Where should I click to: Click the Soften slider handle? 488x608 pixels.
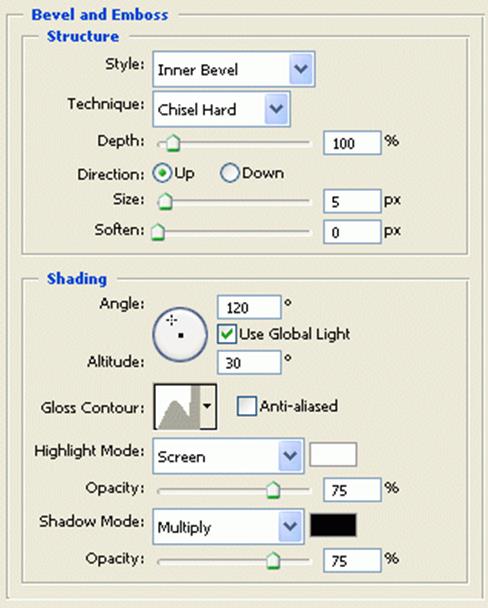tap(158, 232)
